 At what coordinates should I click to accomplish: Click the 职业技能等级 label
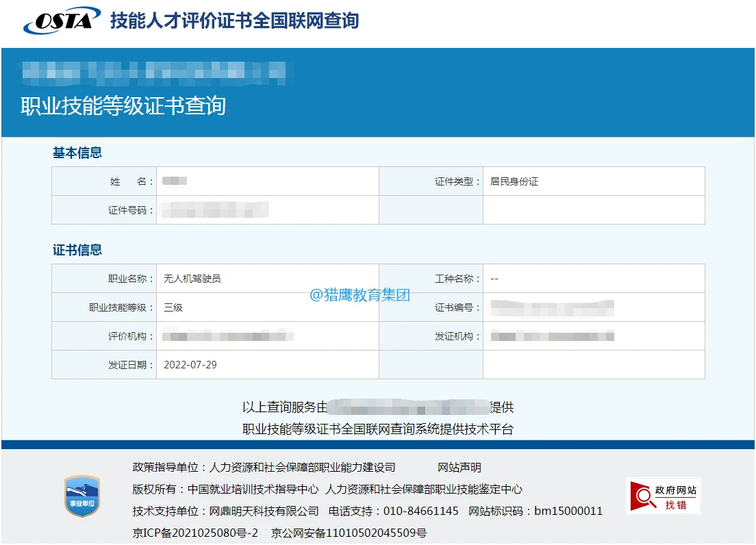[x=121, y=307]
